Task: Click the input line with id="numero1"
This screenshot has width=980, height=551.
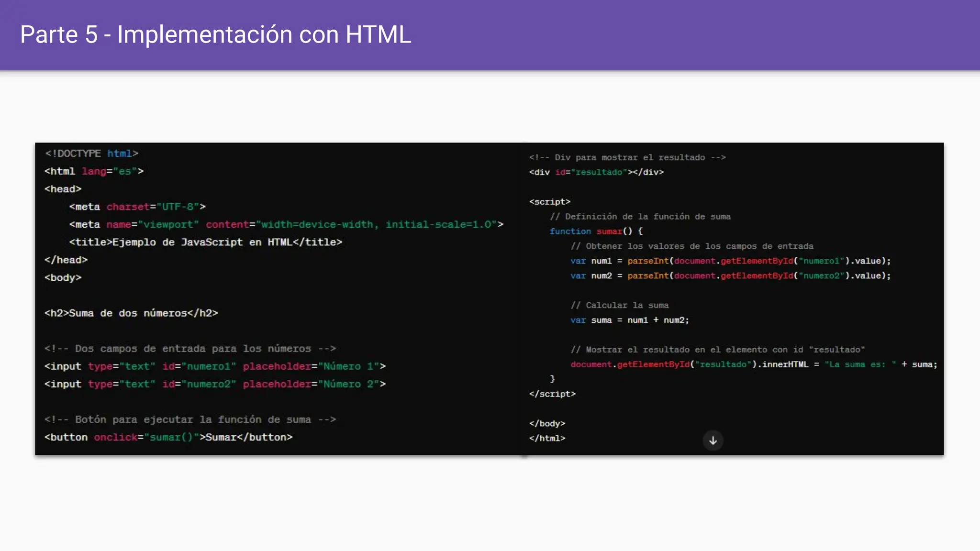Action: [215, 366]
